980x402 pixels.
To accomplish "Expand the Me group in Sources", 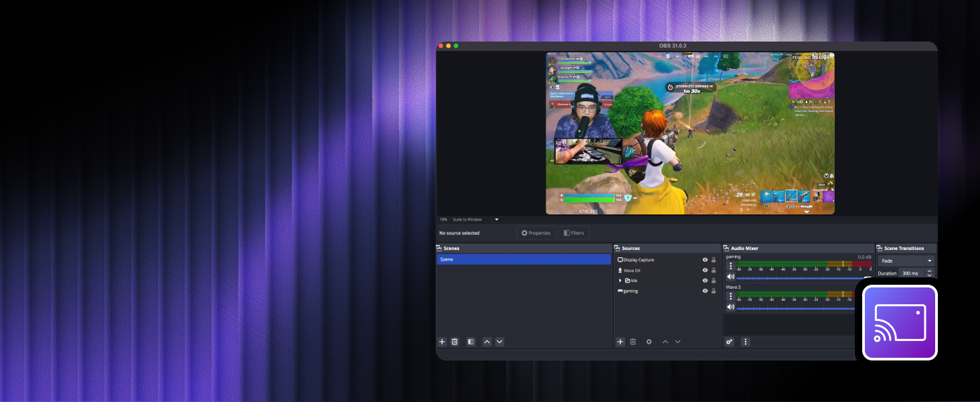I will pos(619,281).
